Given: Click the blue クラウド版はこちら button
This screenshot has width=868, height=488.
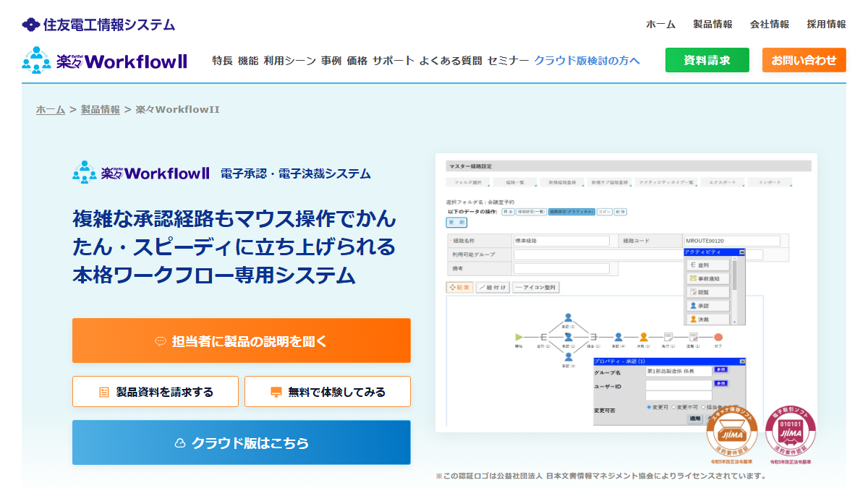Looking at the screenshot, I should (x=242, y=442).
